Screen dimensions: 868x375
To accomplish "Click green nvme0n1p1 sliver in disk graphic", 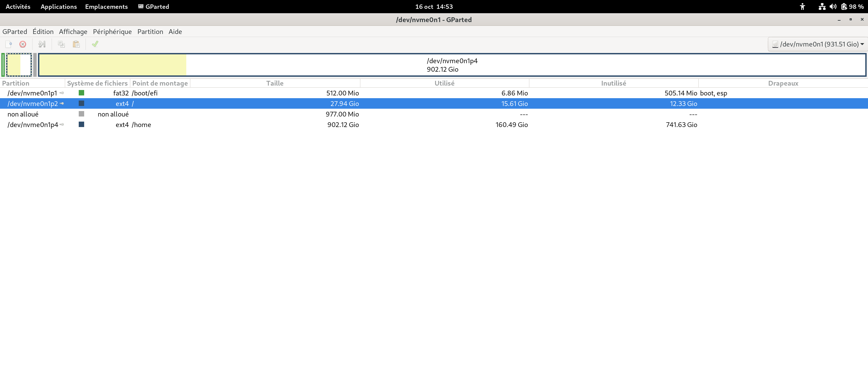I will tap(3, 65).
